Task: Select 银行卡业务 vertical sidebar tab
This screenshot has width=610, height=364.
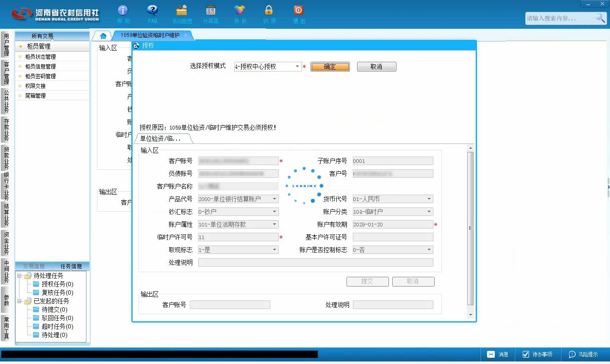Action: click(x=6, y=186)
